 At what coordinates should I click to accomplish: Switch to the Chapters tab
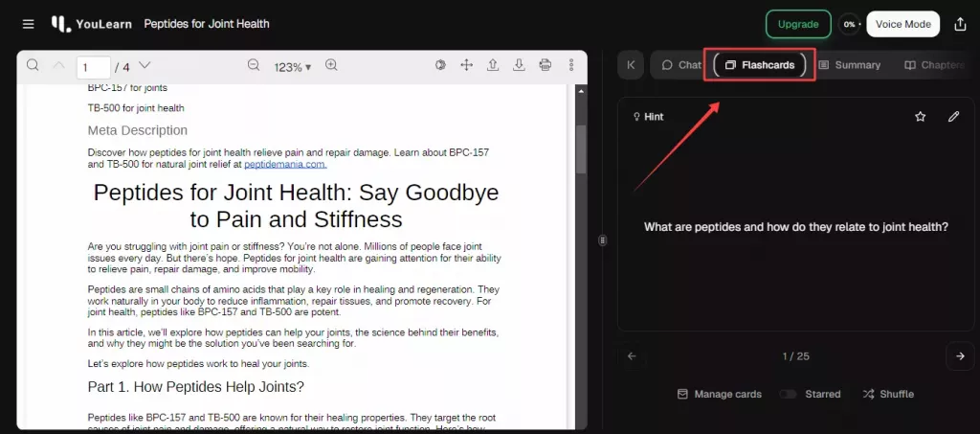[934, 65]
